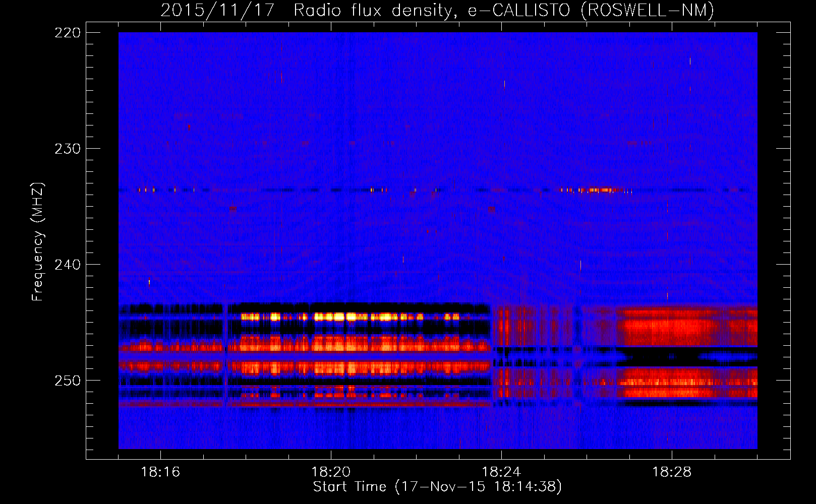Screen dimensions: 816x504
Task: Click the 230 frequency tick label
Action: (67, 149)
